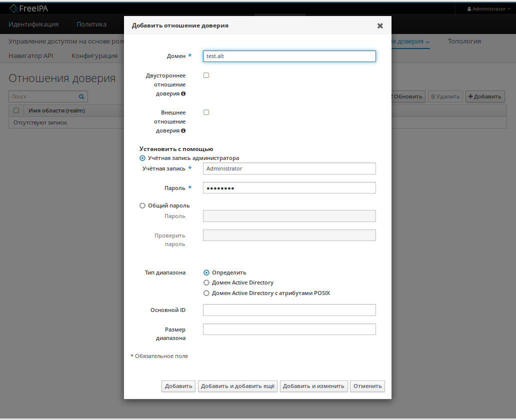Viewport: 516px width, 420px height.
Task: Click the Добавить и добавить ещё button
Action: [237, 386]
